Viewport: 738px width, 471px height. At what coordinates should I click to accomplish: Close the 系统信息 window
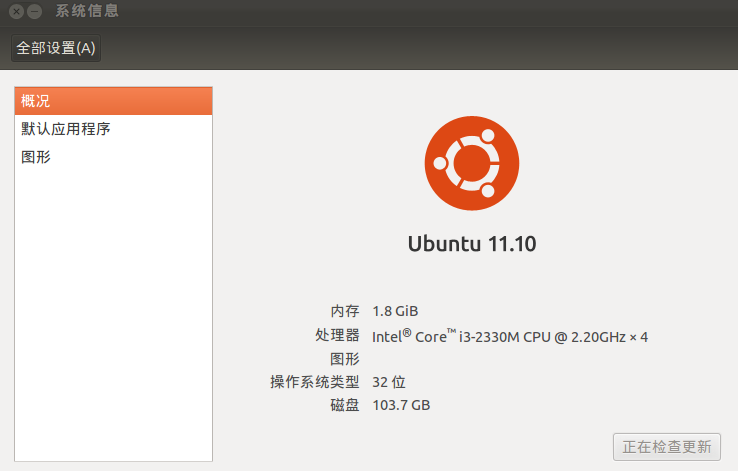16,11
